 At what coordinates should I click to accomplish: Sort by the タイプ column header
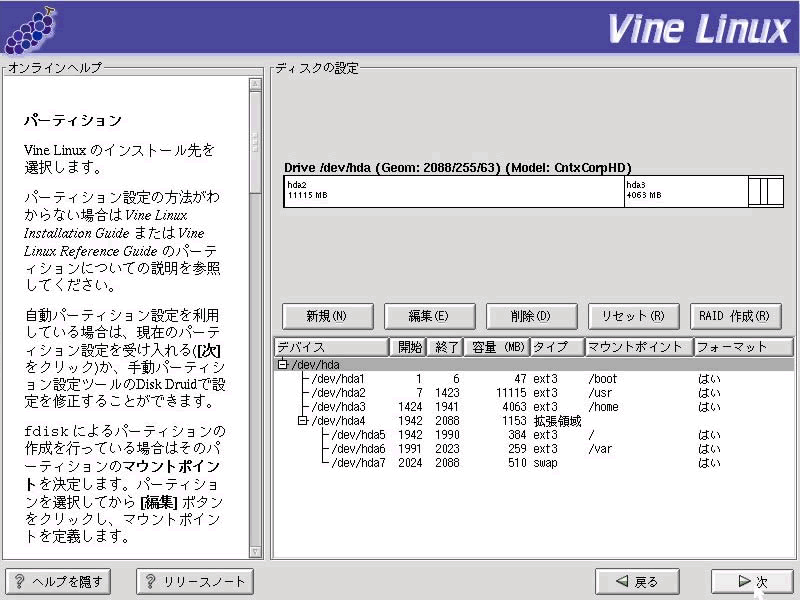point(558,347)
